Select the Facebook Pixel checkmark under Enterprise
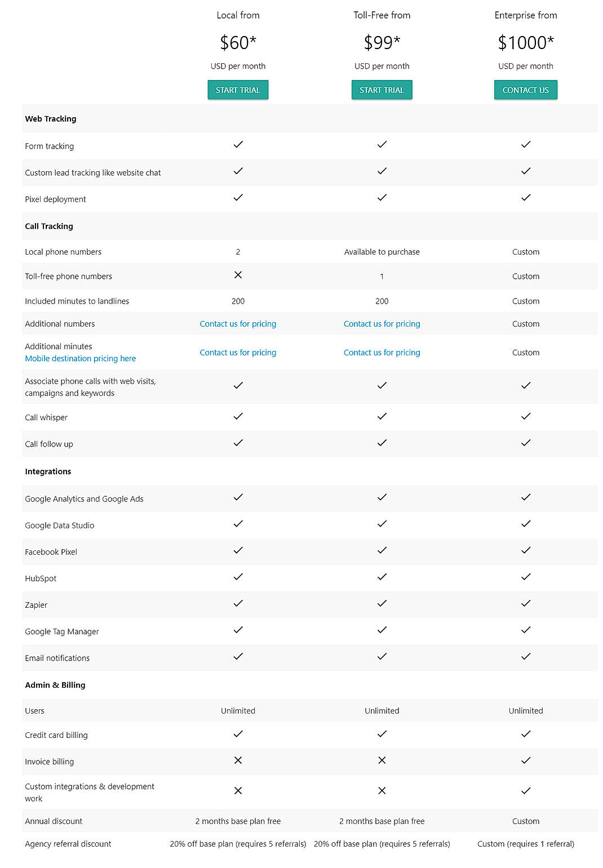 tap(525, 551)
